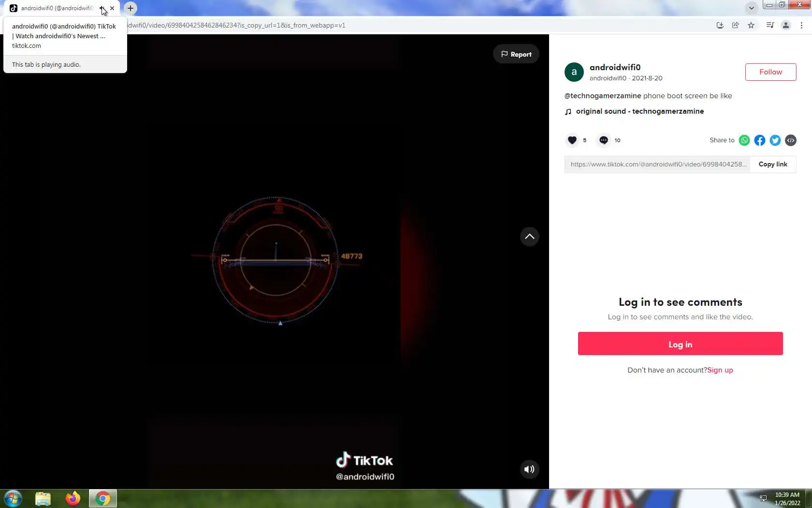812x508 pixels.
Task: Click the address bar URL
Action: [236, 25]
